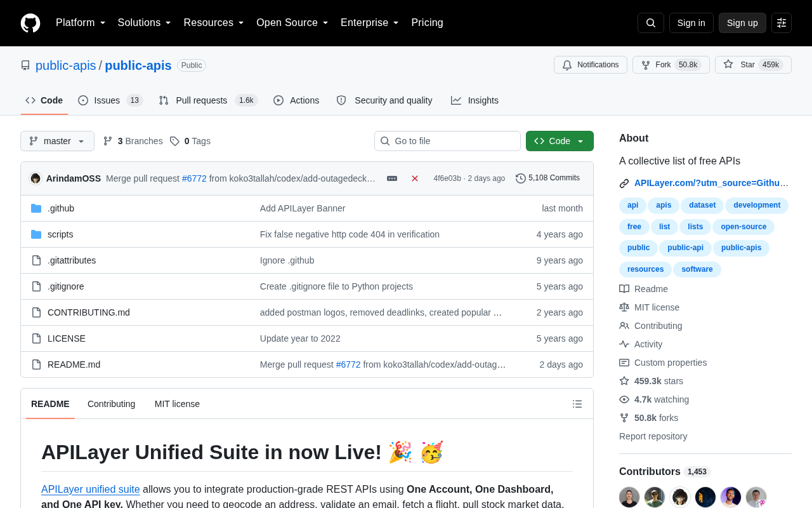Screen dimensions: 812x508
Task: Open the Solutions dropdown menu
Action: tap(145, 23)
